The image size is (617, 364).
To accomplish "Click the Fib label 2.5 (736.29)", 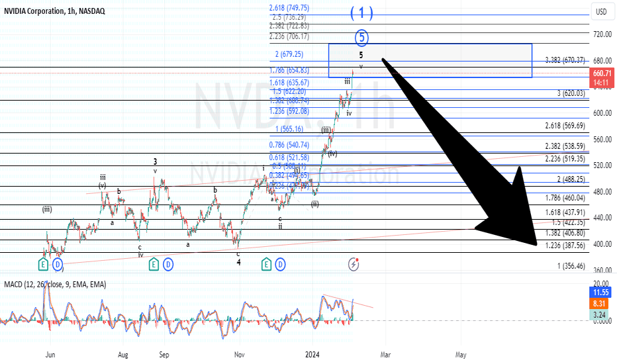I will (x=289, y=17).
